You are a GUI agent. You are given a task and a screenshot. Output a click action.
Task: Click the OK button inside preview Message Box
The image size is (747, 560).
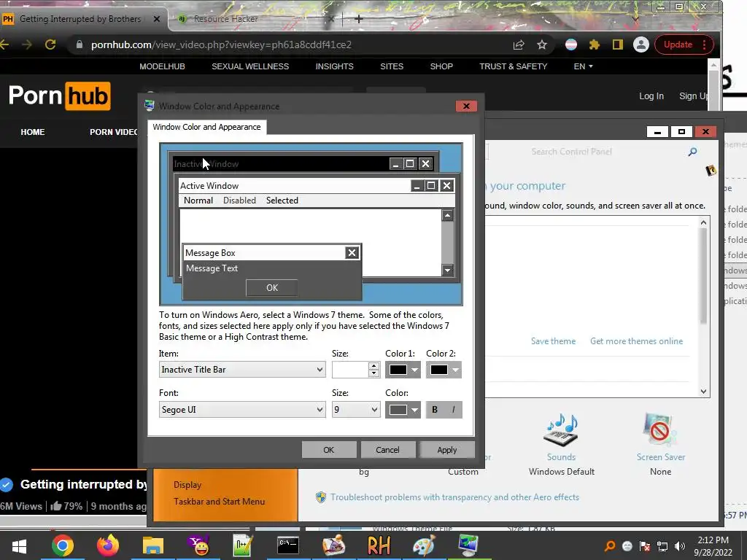[272, 287]
